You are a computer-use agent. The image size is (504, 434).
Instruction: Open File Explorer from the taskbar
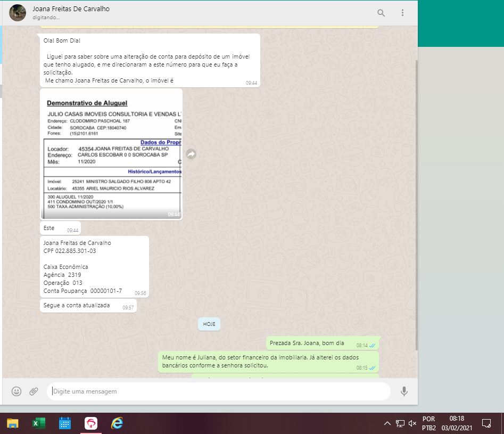(x=13, y=423)
